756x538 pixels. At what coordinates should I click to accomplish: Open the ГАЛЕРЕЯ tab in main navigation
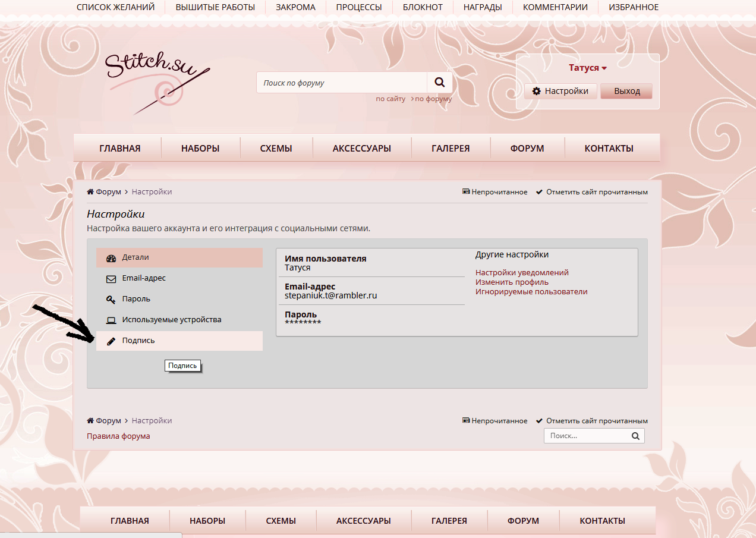[x=451, y=149]
